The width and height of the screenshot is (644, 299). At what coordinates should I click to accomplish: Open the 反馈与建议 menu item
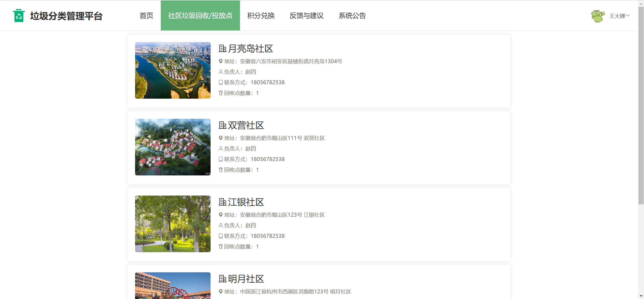tap(306, 16)
